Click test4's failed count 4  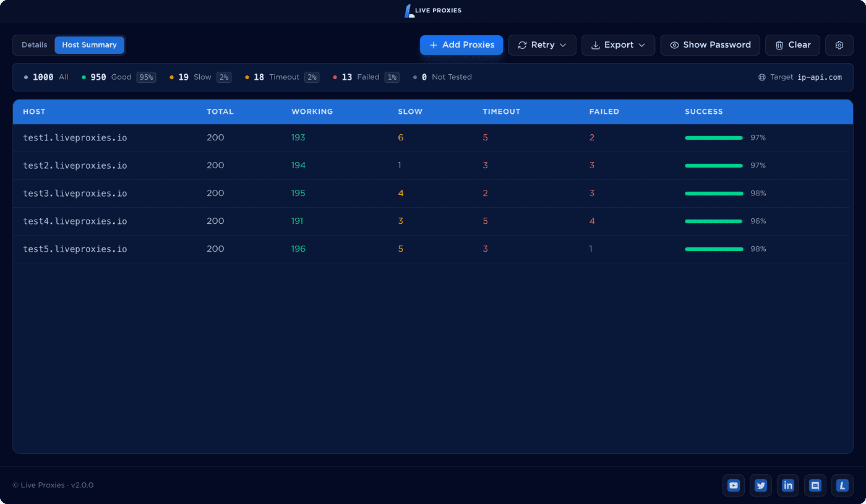click(x=592, y=221)
